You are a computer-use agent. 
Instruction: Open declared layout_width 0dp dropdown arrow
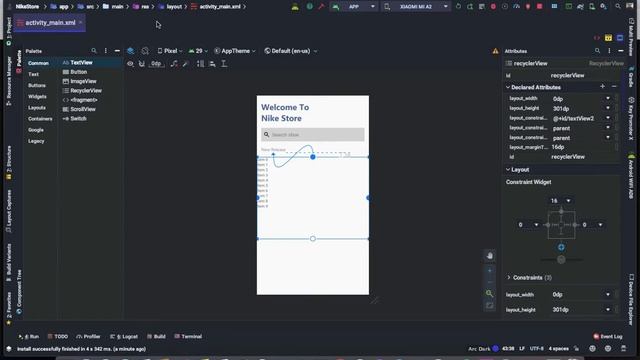(608, 98)
